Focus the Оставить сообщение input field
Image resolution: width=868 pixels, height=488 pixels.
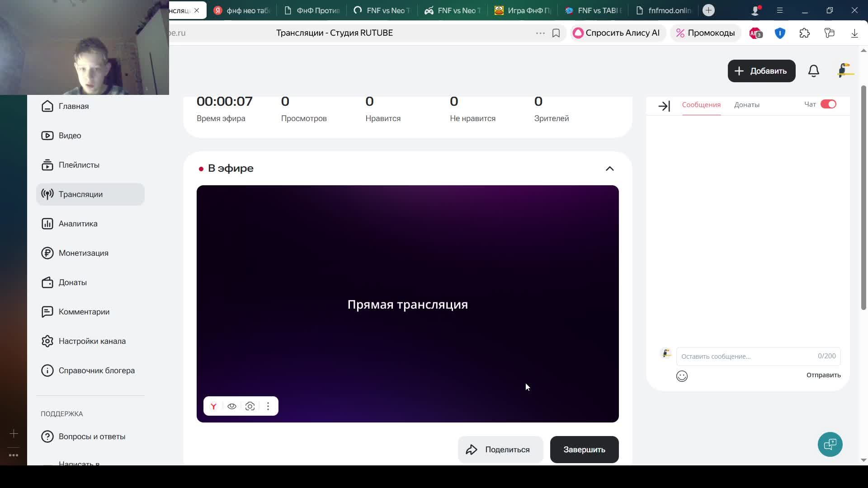tap(746, 357)
